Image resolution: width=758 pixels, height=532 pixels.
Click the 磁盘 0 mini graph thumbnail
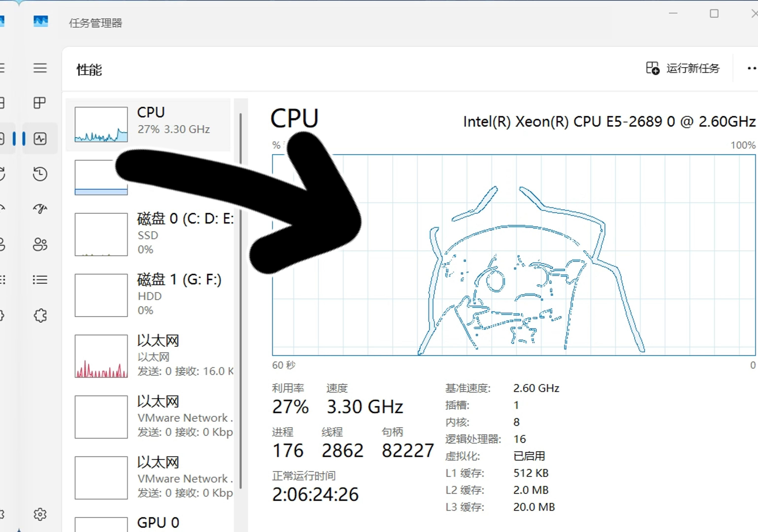tap(101, 234)
